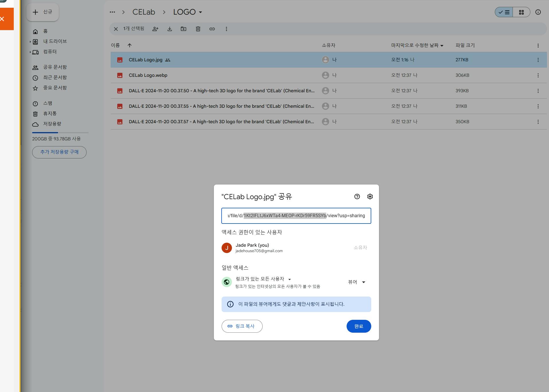Image resolution: width=549 pixels, height=392 pixels.
Task: Click the download icon in selection toolbar
Action: 170,29
